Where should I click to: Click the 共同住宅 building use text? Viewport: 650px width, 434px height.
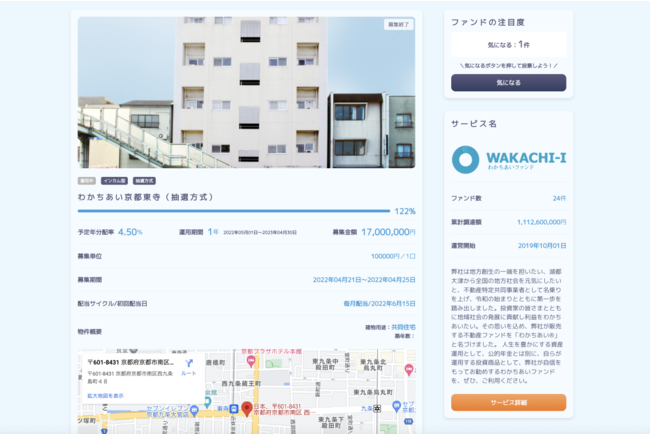point(403,327)
